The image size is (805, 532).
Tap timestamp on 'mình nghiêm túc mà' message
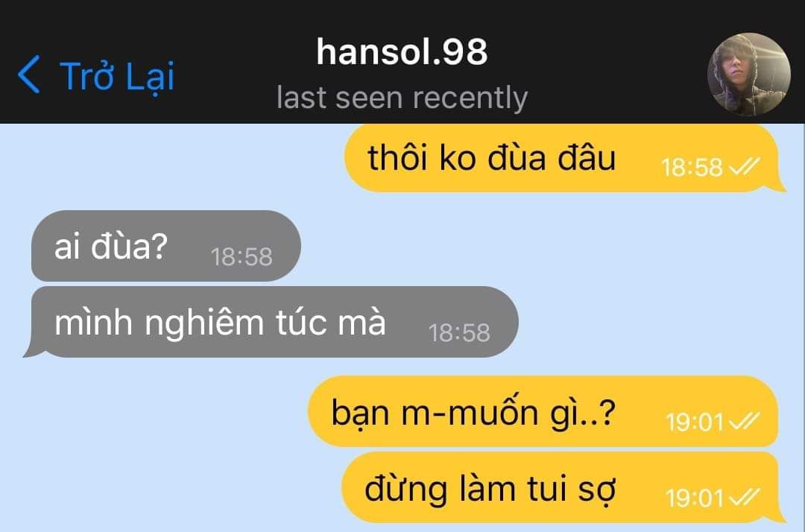(x=459, y=333)
